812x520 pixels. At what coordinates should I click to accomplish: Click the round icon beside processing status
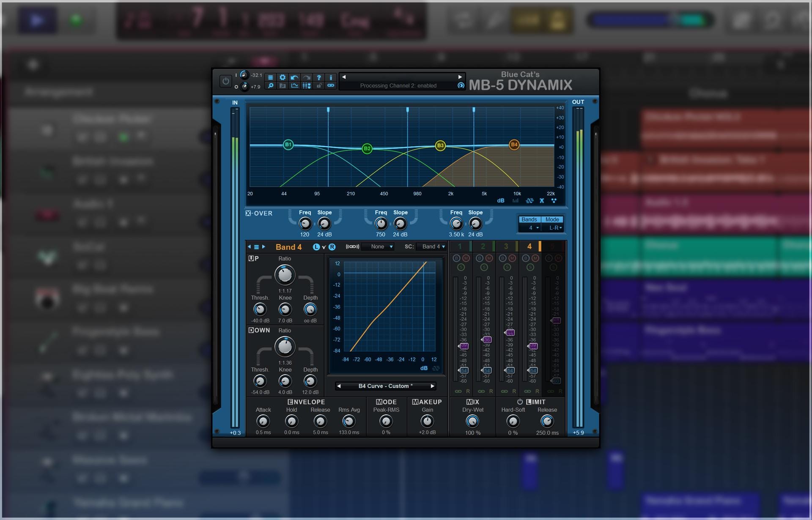coord(461,85)
